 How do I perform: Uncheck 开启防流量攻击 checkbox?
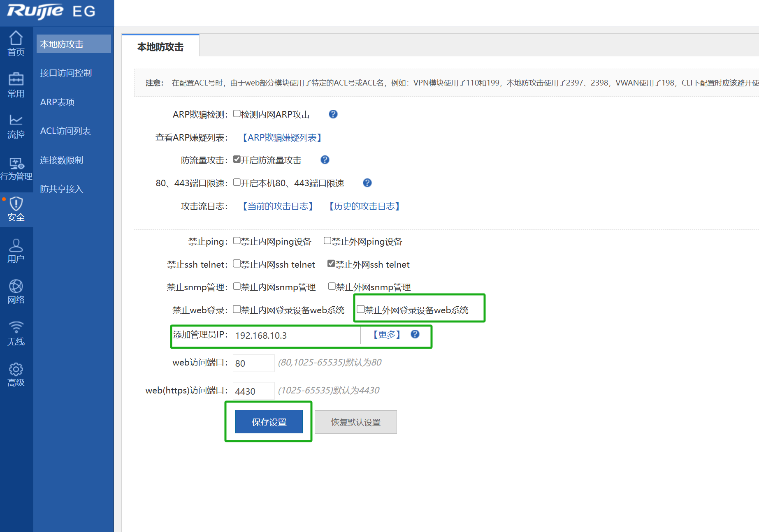pos(237,160)
